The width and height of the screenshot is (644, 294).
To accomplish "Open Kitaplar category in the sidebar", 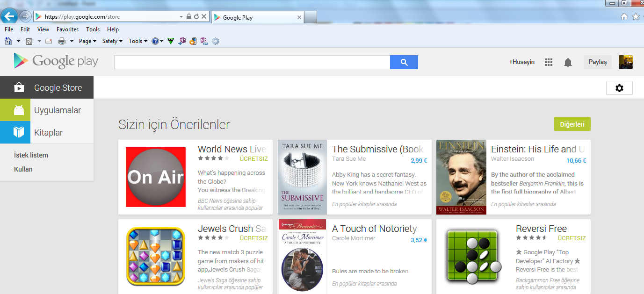I will (47, 133).
